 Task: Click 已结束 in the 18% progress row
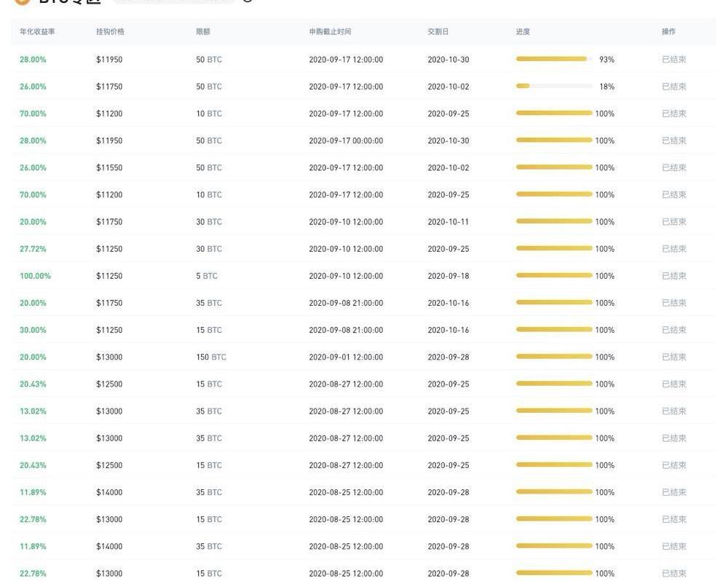coord(673,87)
